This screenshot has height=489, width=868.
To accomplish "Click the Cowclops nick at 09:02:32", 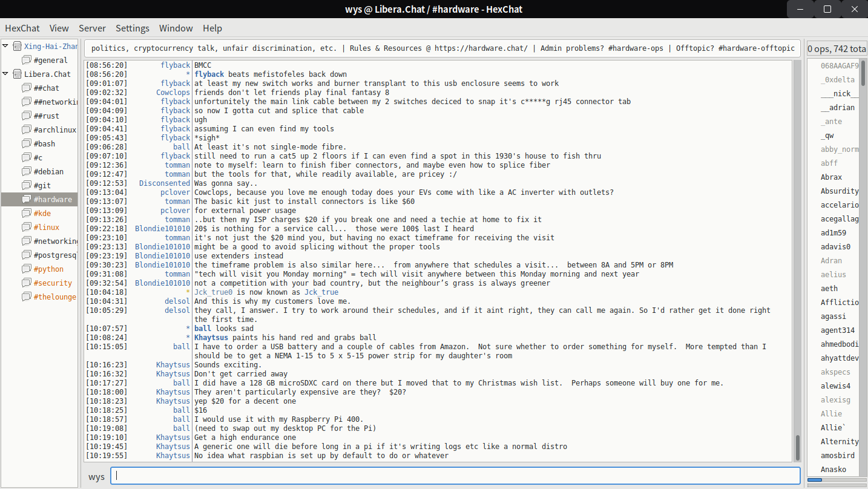I will (x=173, y=93).
